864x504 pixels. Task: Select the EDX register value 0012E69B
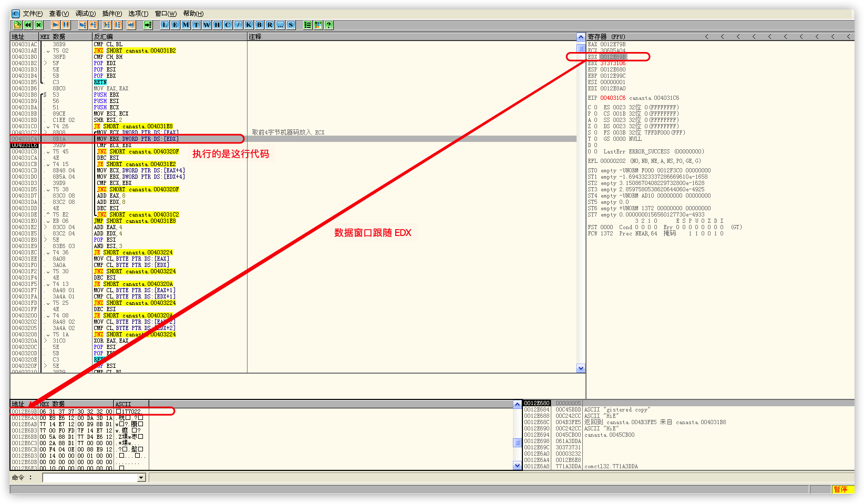tap(613, 57)
